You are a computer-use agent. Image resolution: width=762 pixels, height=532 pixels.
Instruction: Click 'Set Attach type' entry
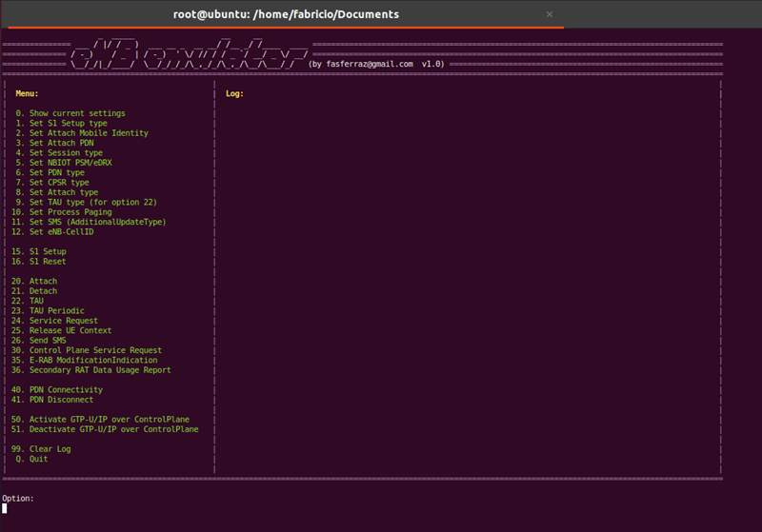(57, 192)
